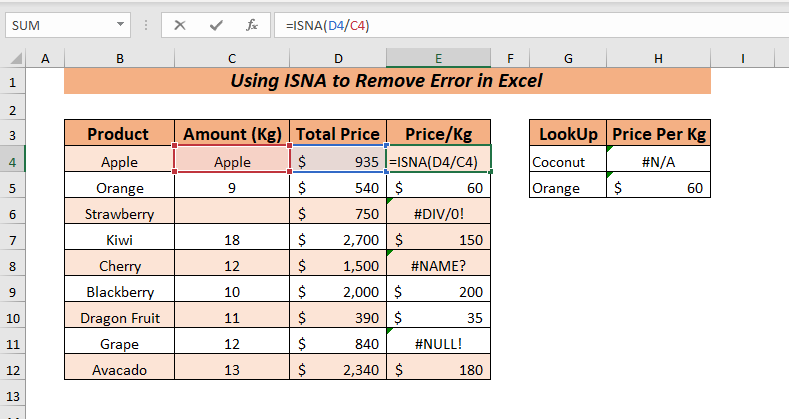Select all cells with corner triangle

[x=15, y=59]
